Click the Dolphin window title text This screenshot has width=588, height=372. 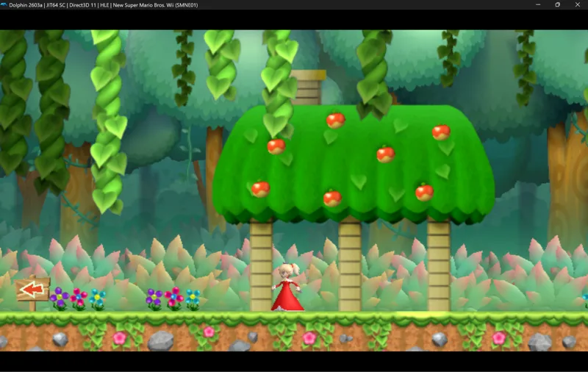click(x=104, y=5)
